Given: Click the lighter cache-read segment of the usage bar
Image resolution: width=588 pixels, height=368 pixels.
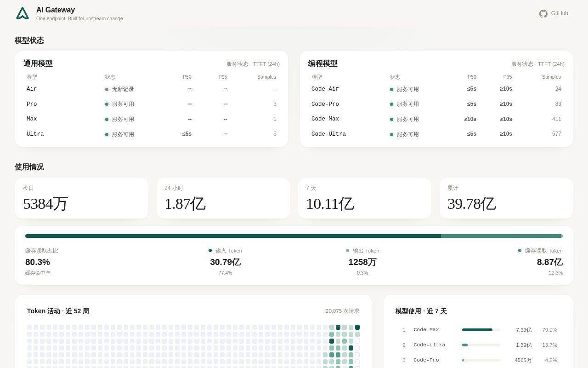Looking at the screenshot, I should pyautogui.click(x=501, y=236).
